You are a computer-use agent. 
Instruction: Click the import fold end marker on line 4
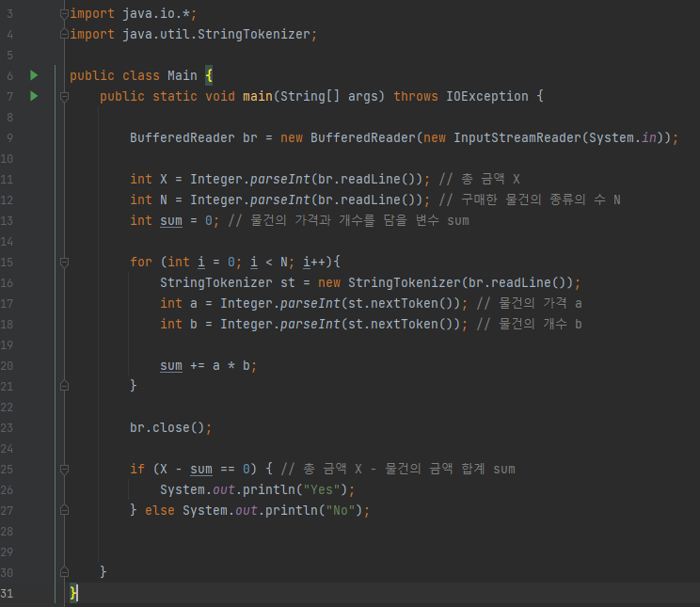(x=64, y=34)
